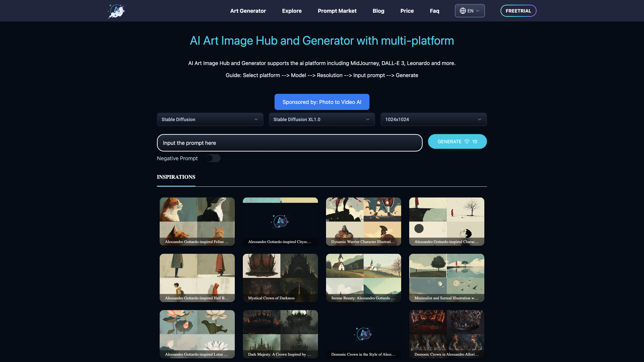The height and width of the screenshot is (362, 644).
Task: Expand the 1024x1024 resolution dropdown
Action: point(433,119)
